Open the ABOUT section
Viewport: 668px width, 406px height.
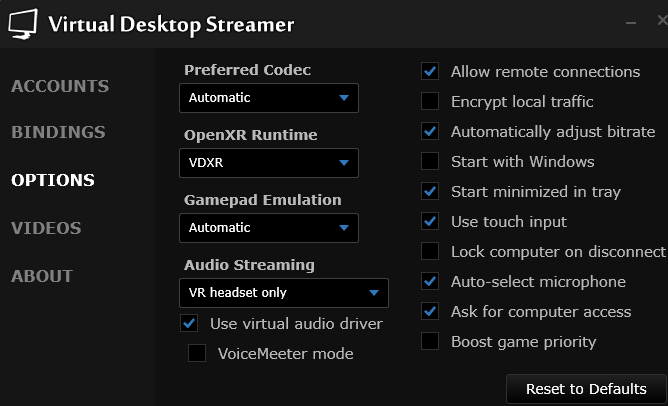[42, 276]
